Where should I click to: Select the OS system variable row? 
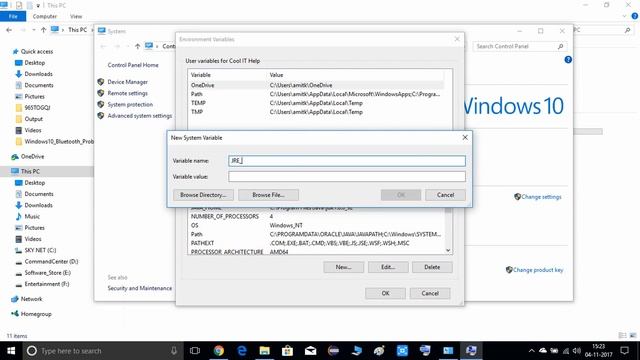(x=316, y=225)
